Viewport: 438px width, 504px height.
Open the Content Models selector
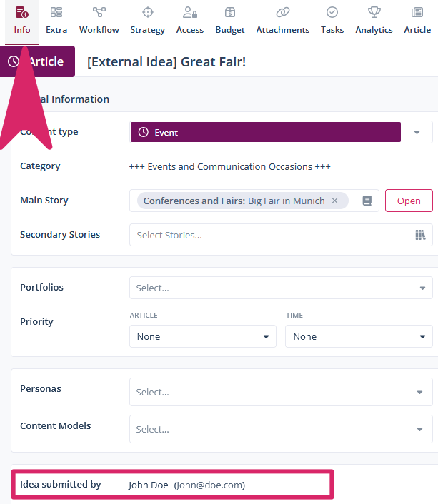(419, 430)
